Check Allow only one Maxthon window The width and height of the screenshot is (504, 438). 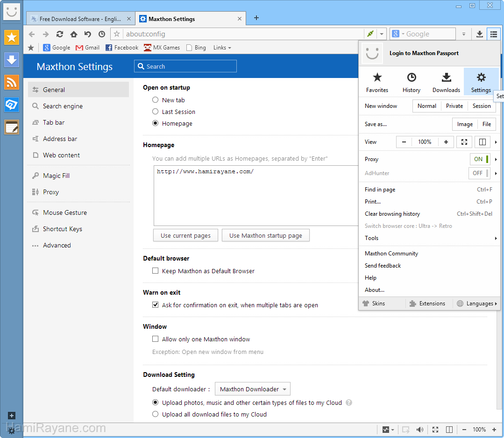(x=155, y=339)
